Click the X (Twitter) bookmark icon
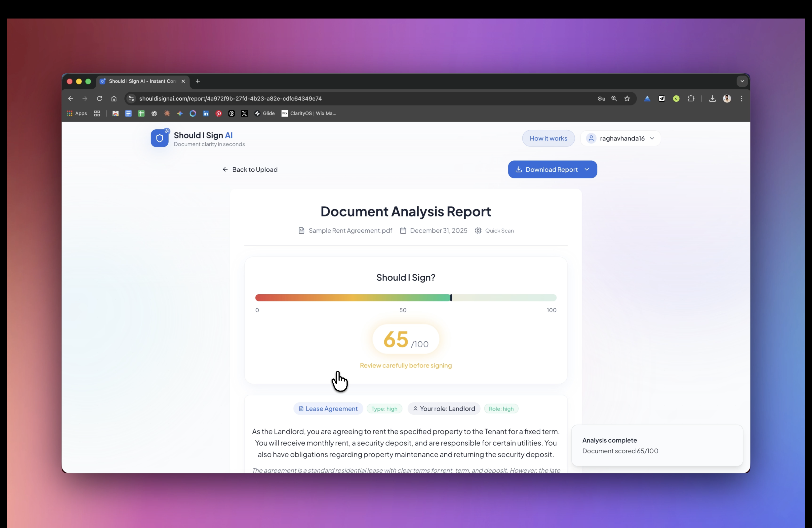 [244, 113]
